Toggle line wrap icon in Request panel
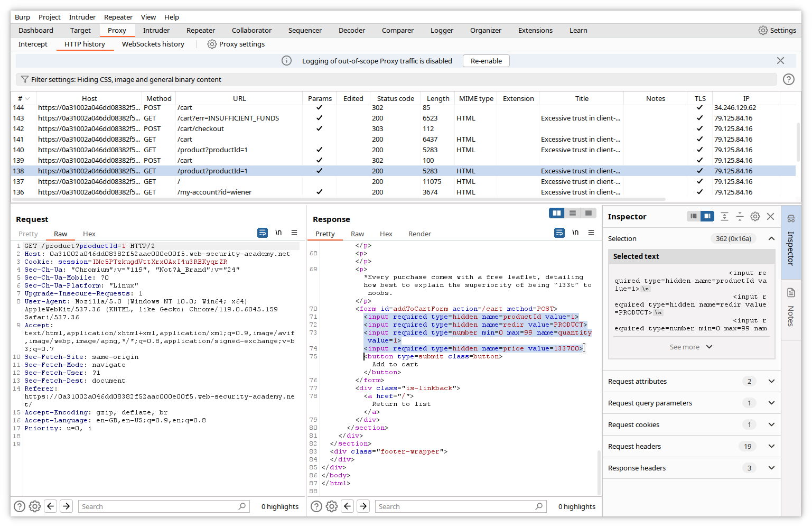Viewport: 812px width, 527px height. (x=262, y=233)
